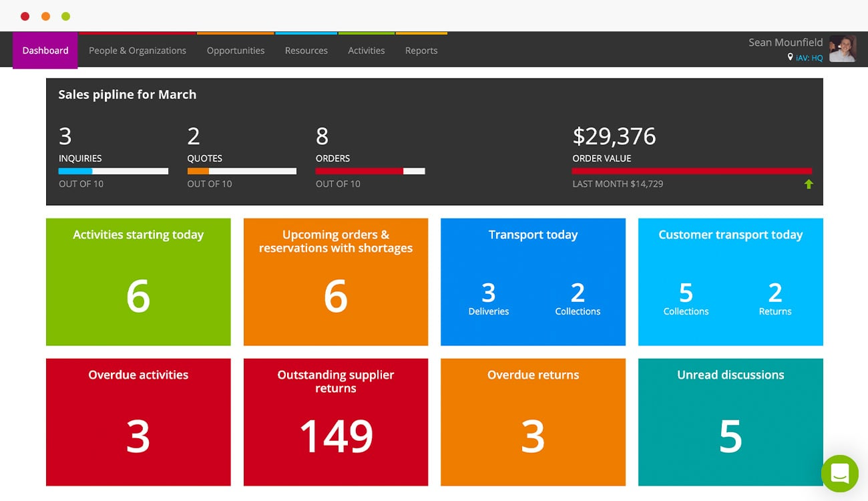The height and width of the screenshot is (501, 868).
Task: Open the Unread discussions tile
Action: click(730, 422)
